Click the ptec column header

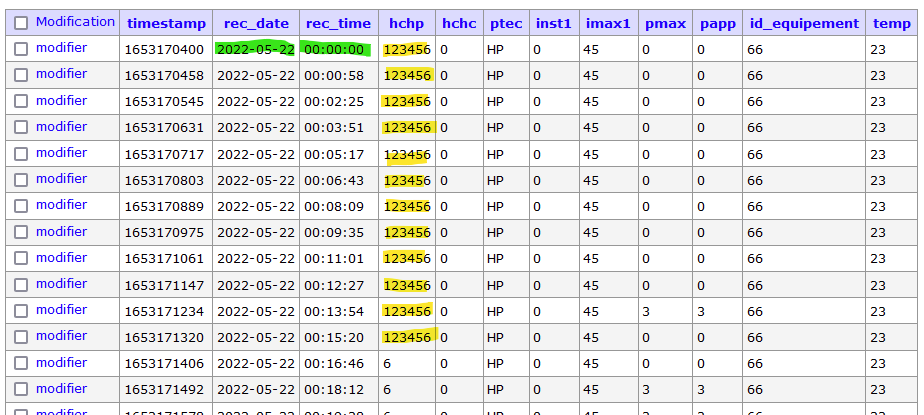pos(506,24)
